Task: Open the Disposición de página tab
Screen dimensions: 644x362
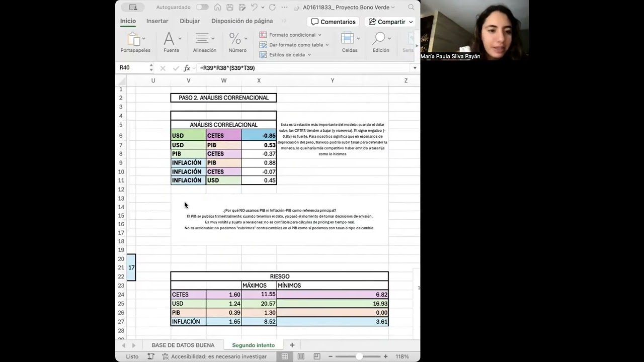Action: point(242,21)
